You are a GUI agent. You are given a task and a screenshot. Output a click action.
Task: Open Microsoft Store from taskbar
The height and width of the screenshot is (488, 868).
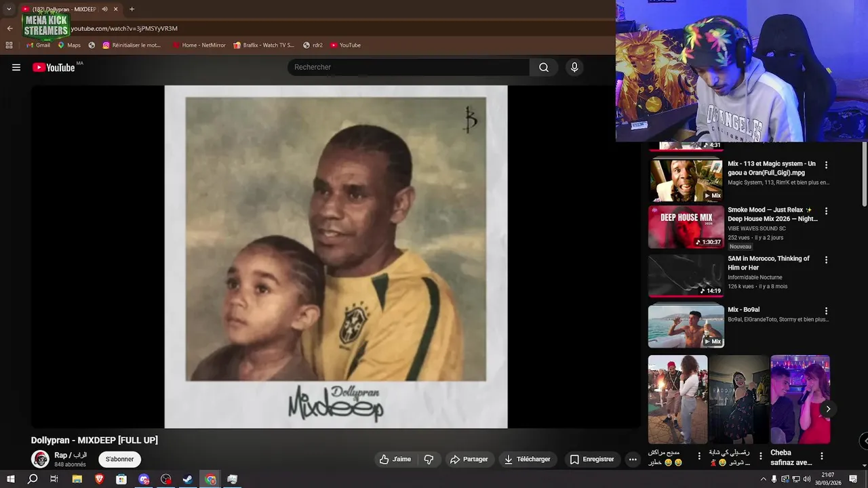tap(121, 479)
